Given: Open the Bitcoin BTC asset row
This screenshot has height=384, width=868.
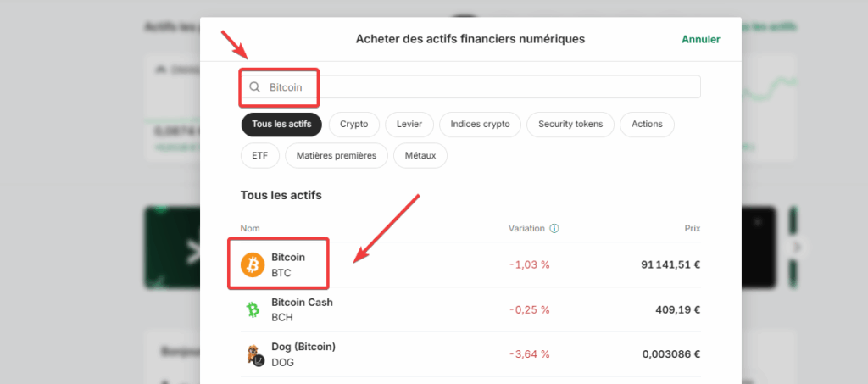Looking at the screenshot, I should (470, 264).
